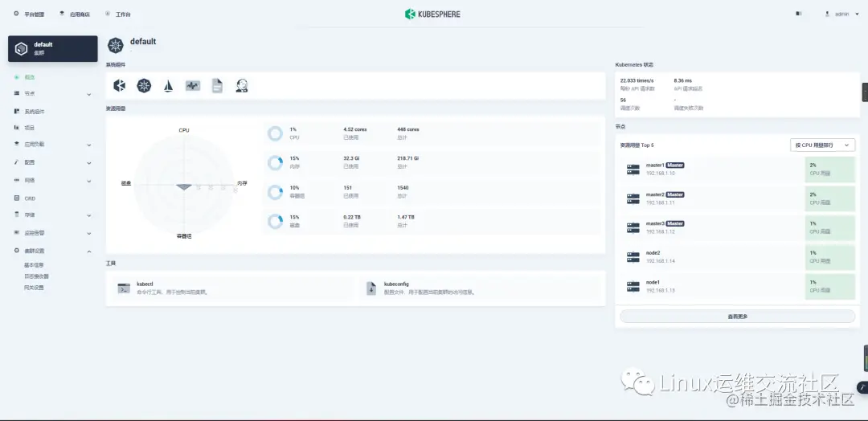
Task: Click the 内存 15% usage donut
Action: click(275, 162)
